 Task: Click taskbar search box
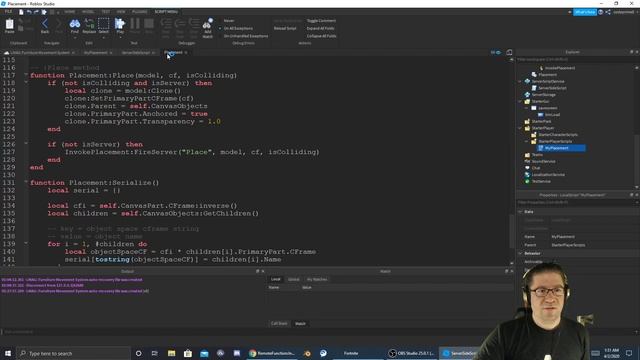click(73, 353)
